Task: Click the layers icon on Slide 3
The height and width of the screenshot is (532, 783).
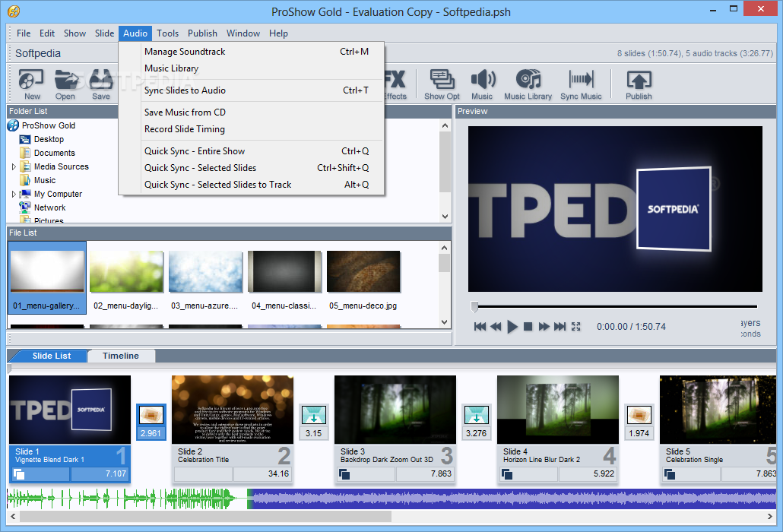Action: (344, 474)
